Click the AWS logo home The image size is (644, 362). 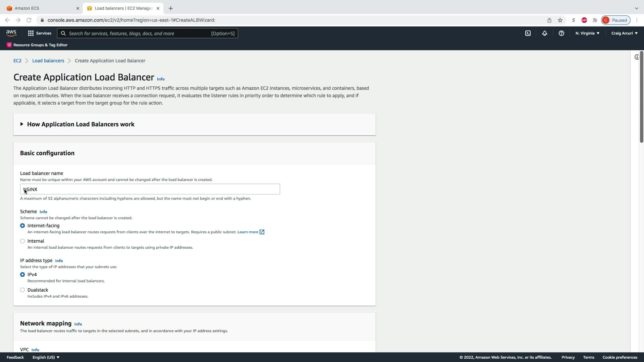(11, 33)
